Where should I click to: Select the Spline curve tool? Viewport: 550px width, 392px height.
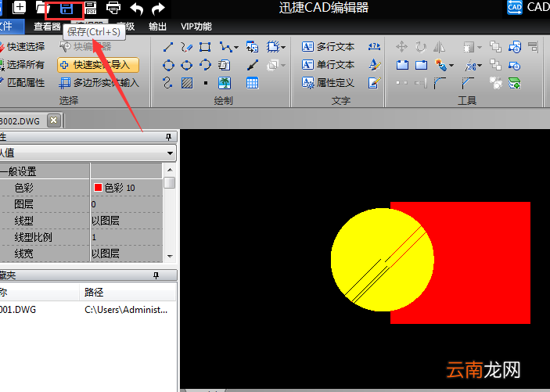point(167,83)
